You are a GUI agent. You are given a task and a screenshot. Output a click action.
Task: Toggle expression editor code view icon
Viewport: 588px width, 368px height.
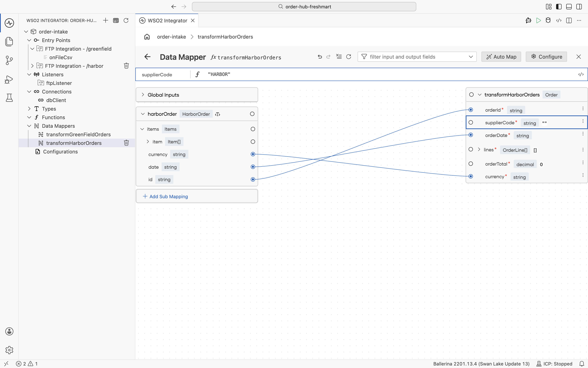pyautogui.click(x=581, y=74)
